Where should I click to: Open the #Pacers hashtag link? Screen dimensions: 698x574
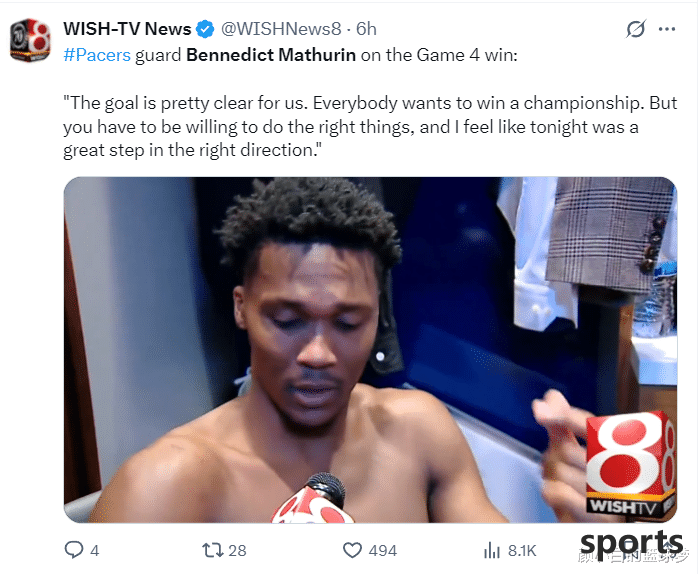pyautogui.click(x=97, y=55)
